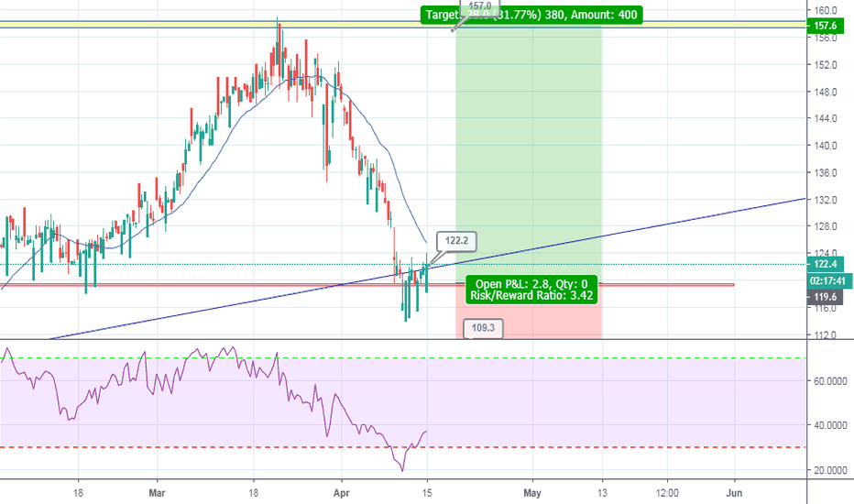Click the 157.6 price label on the axis
854x504 pixels.
point(825,26)
